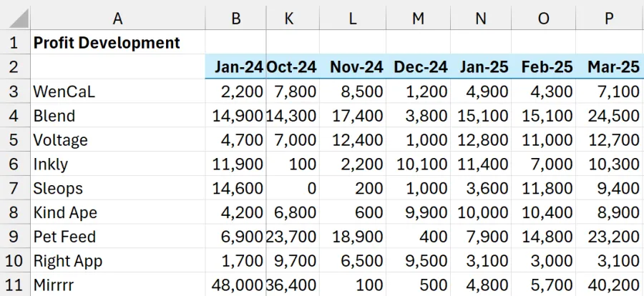Click the 'Nov-24' header cell
This screenshot has width=644, height=296.
pos(353,66)
